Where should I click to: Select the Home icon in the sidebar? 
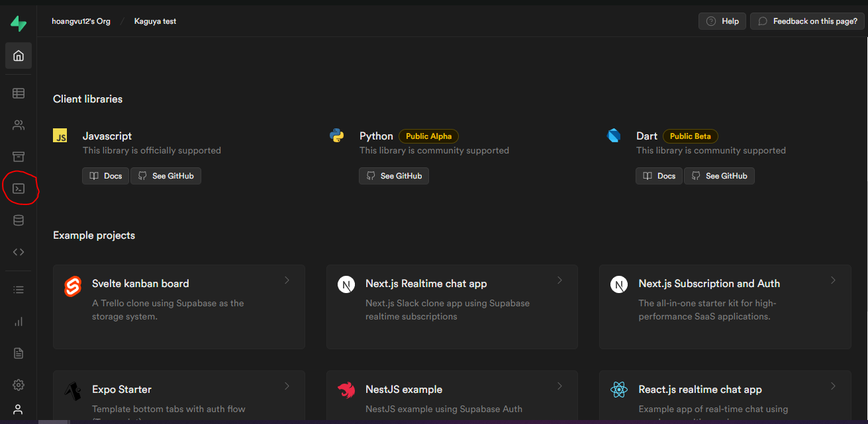click(18, 56)
